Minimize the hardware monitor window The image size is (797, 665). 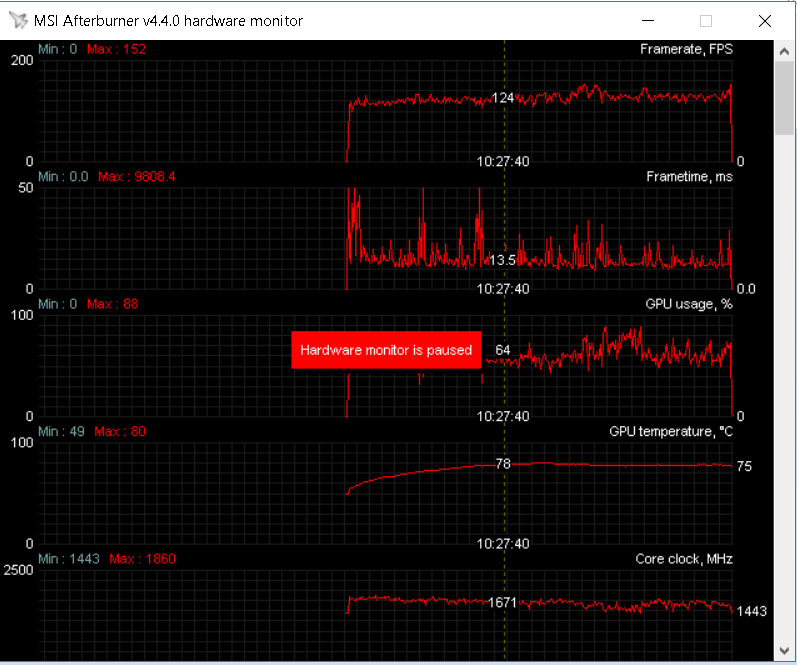pyautogui.click(x=648, y=21)
